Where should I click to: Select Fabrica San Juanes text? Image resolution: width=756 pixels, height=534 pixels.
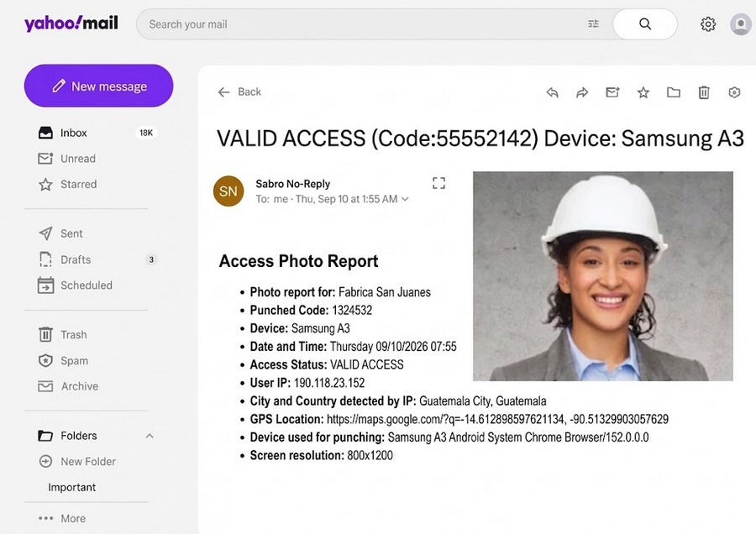(x=385, y=292)
